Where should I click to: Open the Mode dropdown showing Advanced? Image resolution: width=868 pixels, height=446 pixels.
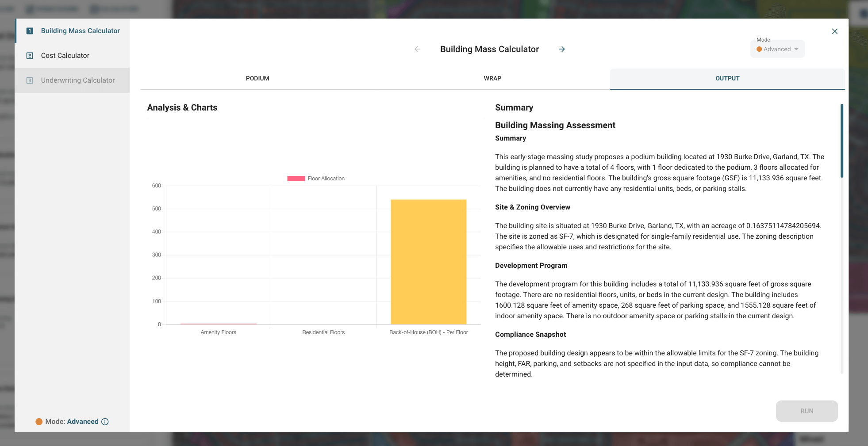click(776, 49)
